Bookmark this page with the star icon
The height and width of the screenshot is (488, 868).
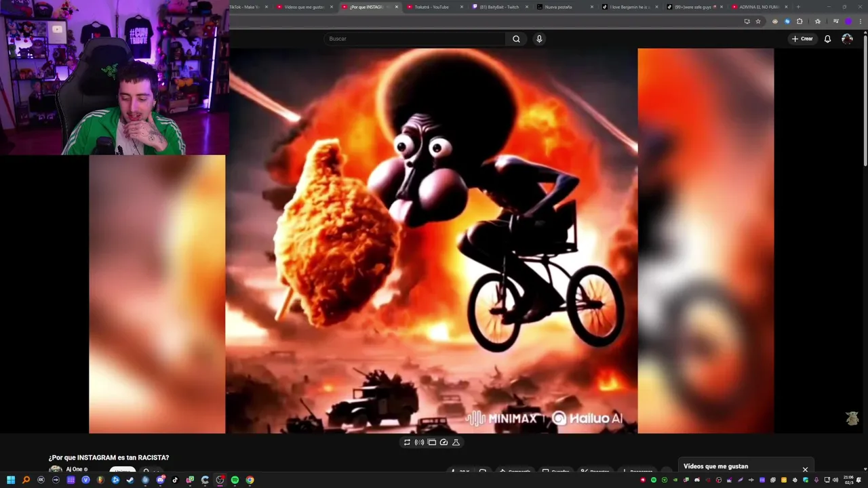point(758,21)
